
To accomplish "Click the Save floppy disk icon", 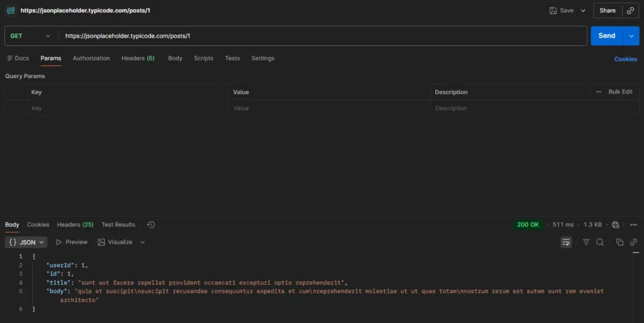I will [x=553, y=11].
